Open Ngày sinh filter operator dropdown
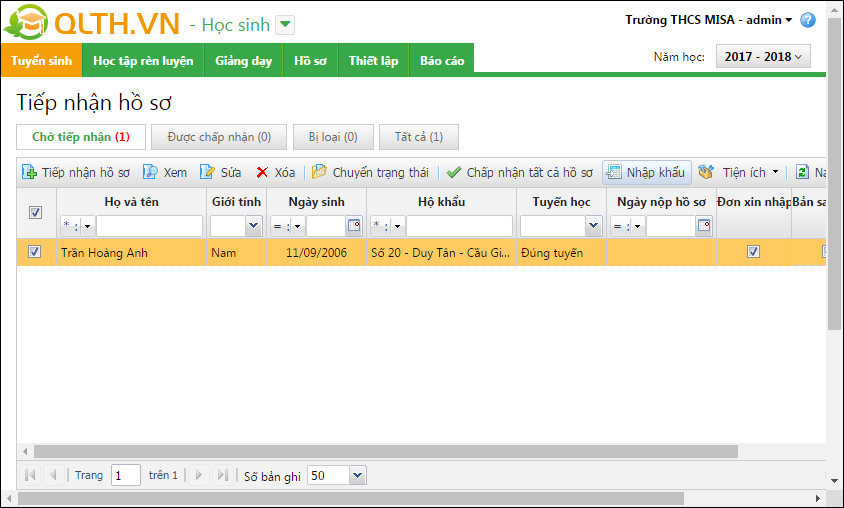The image size is (844, 508). 297,227
